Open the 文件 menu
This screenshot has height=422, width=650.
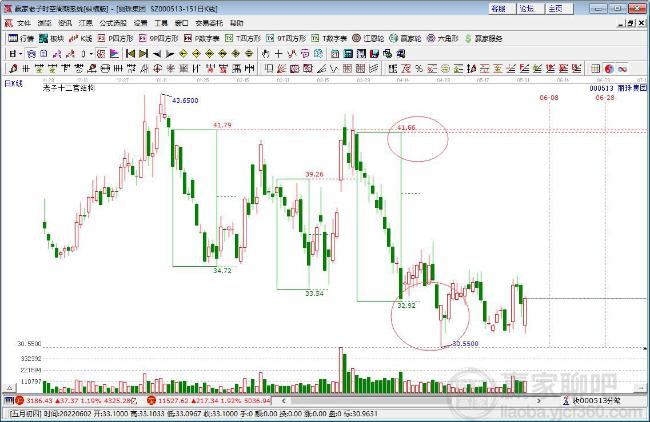[x=24, y=23]
